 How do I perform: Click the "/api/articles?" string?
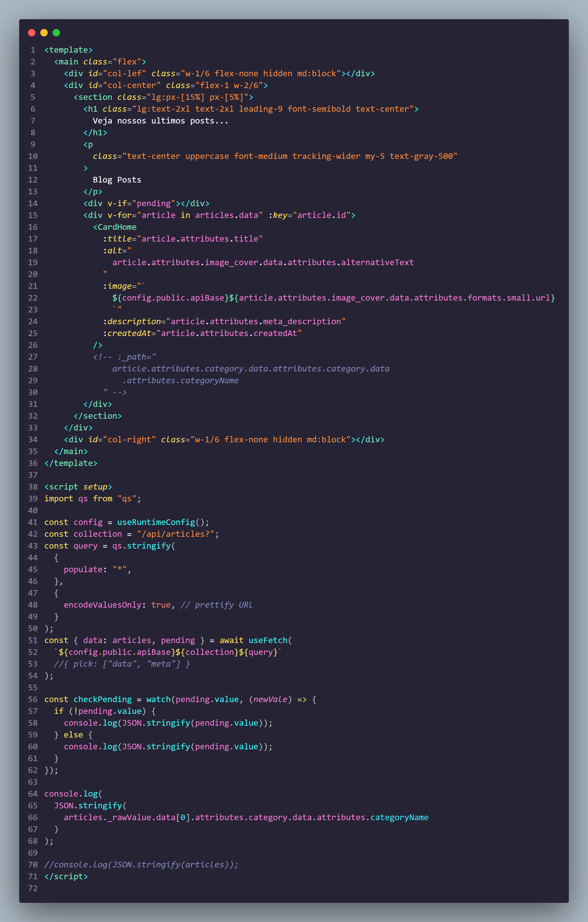click(x=176, y=534)
